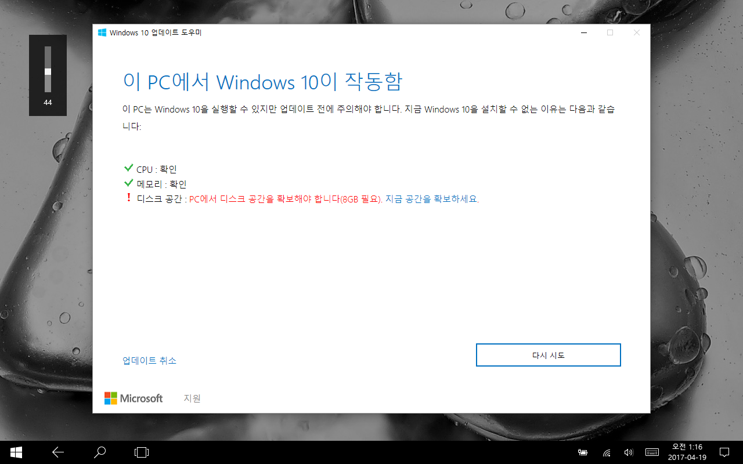The width and height of the screenshot is (743, 465).
Task: Click the 다시 시도 retry button
Action: tap(548, 355)
